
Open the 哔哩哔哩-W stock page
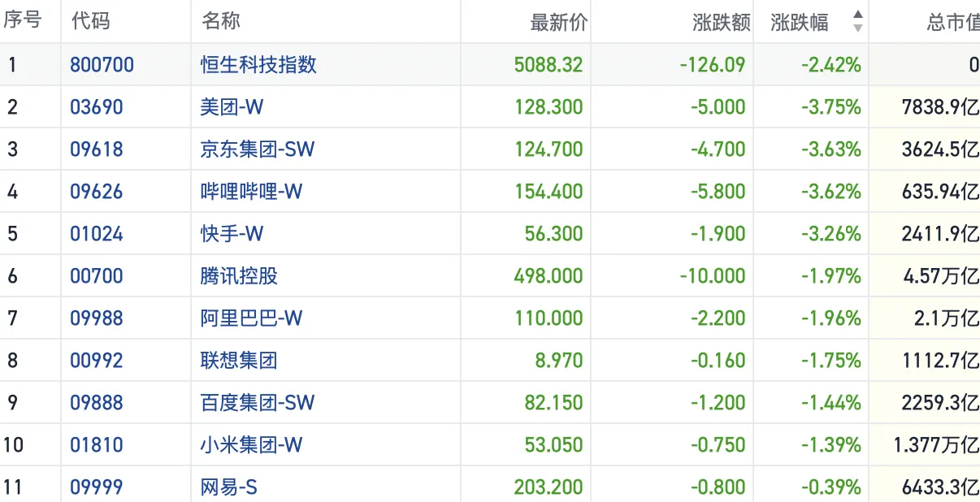coord(251,192)
